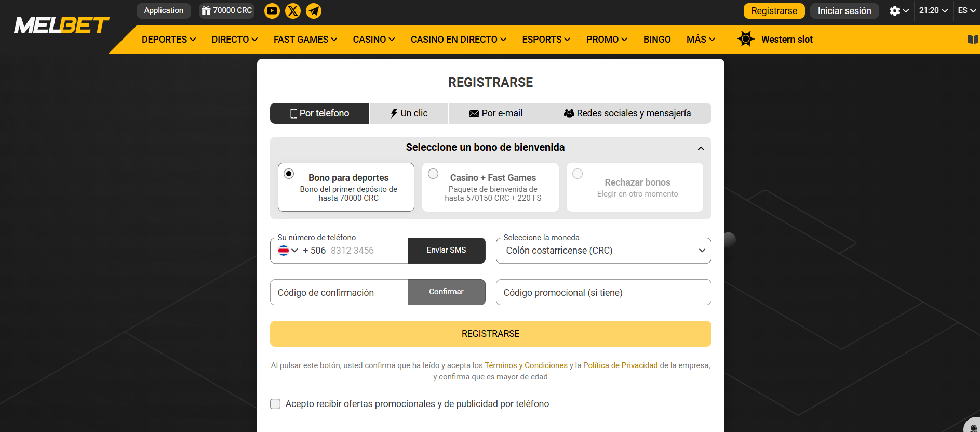Expand the CASINO EN DIRECTO menu

tap(459, 40)
